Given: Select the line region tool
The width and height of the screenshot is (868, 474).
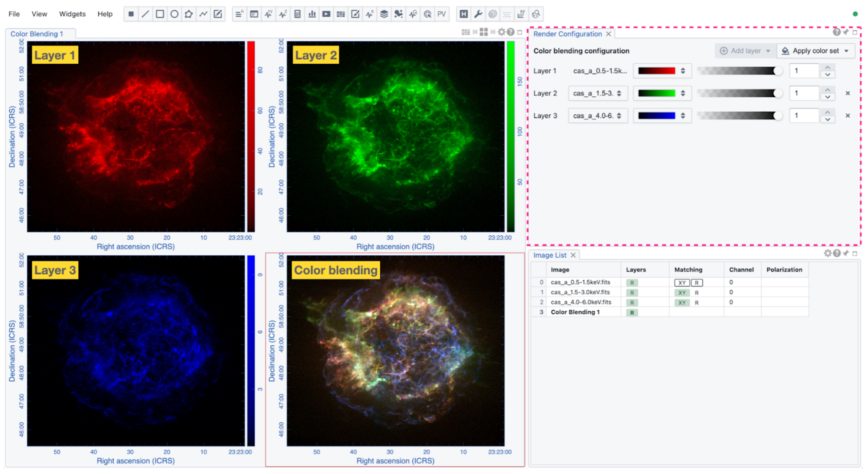Looking at the screenshot, I should tap(145, 14).
